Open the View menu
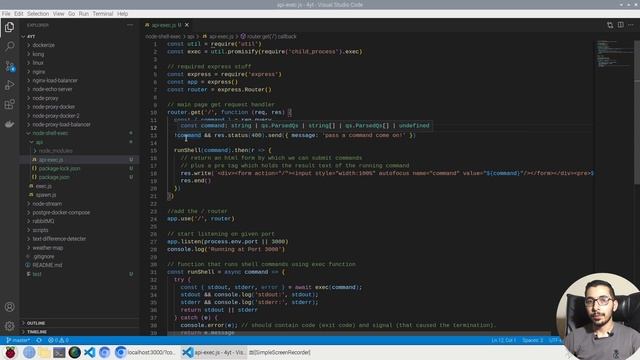 tap(58, 13)
